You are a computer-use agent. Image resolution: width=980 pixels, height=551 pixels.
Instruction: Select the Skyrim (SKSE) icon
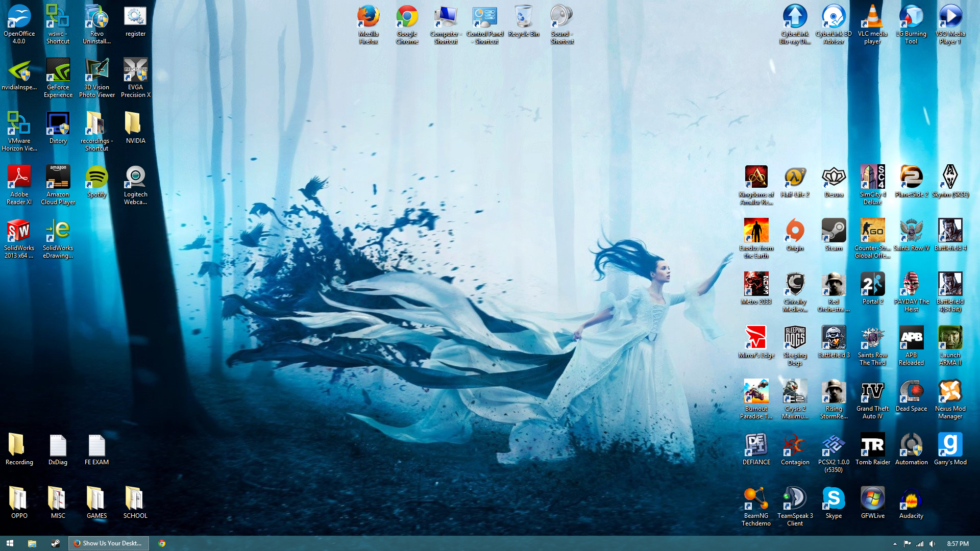click(950, 181)
